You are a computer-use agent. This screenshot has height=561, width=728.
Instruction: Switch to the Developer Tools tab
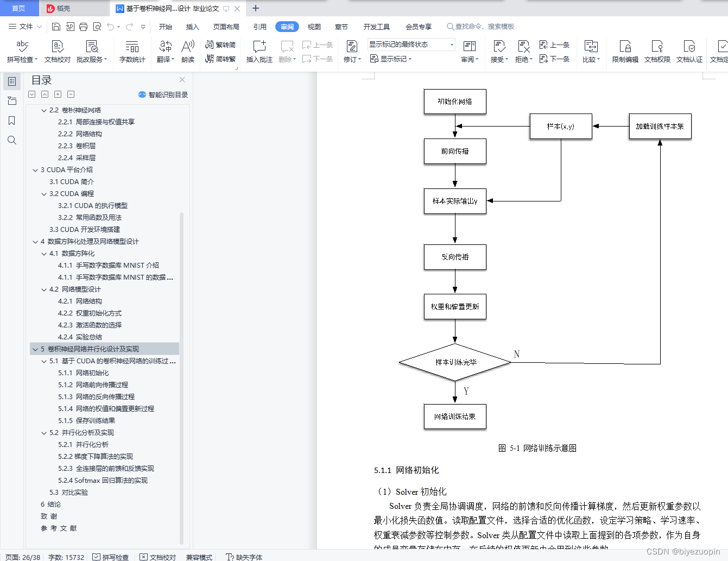[377, 27]
